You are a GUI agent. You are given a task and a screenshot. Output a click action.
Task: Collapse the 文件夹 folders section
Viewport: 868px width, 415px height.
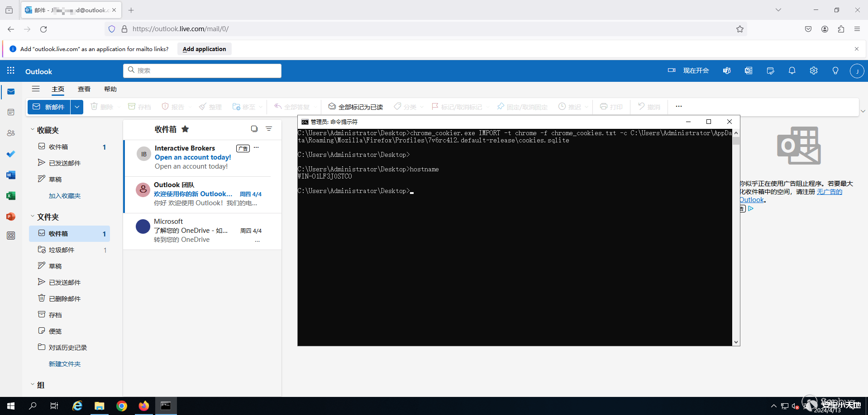pos(33,217)
